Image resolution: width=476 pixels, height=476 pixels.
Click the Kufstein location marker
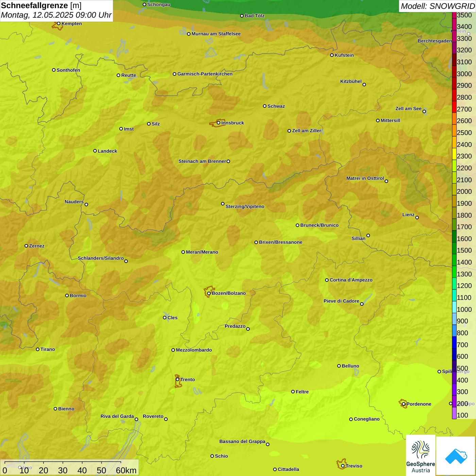[x=332, y=55]
